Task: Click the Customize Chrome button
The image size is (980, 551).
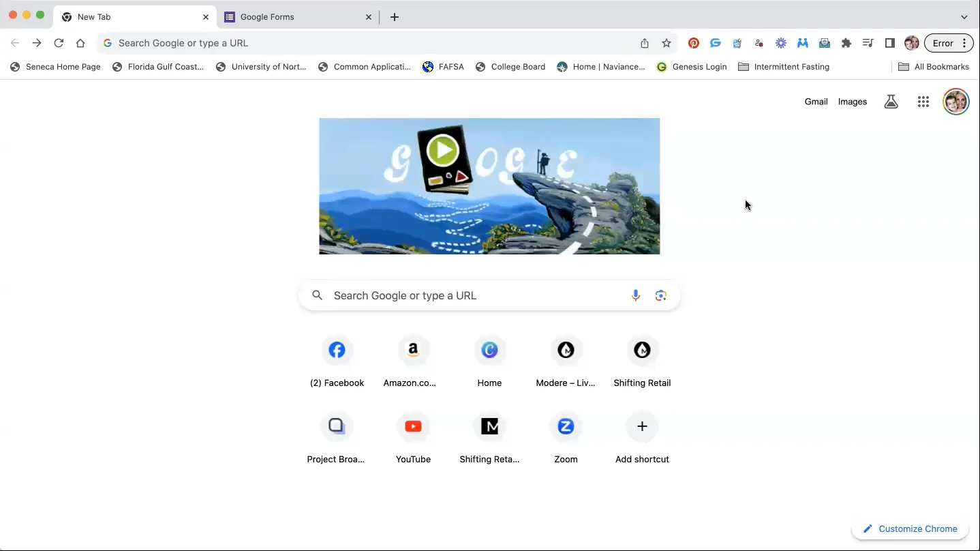Action: [x=910, y=529]
